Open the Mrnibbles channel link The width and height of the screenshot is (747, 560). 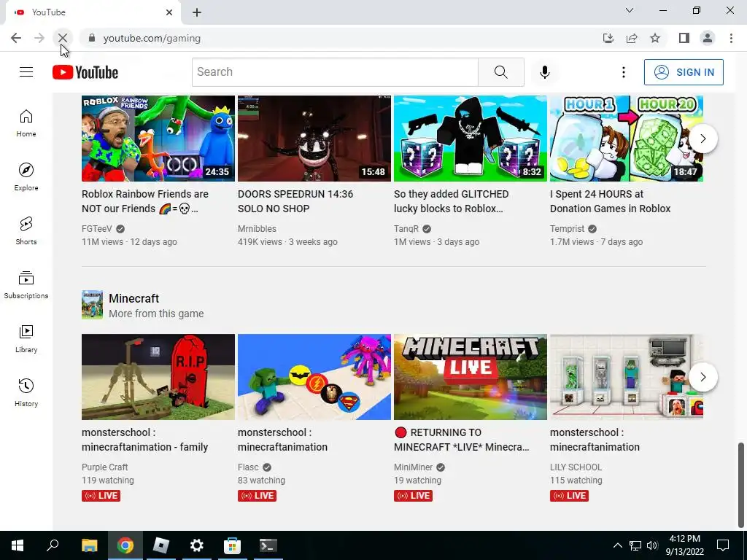point(257,228)
